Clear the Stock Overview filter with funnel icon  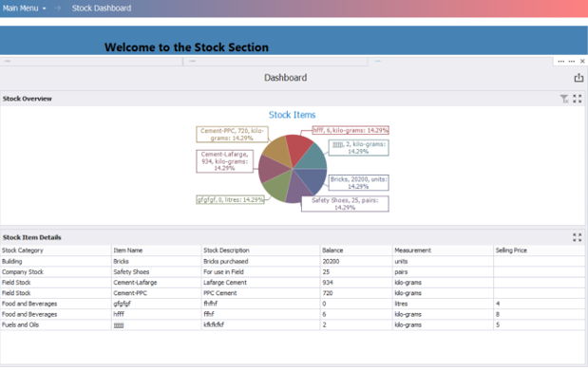coord(564,99)
